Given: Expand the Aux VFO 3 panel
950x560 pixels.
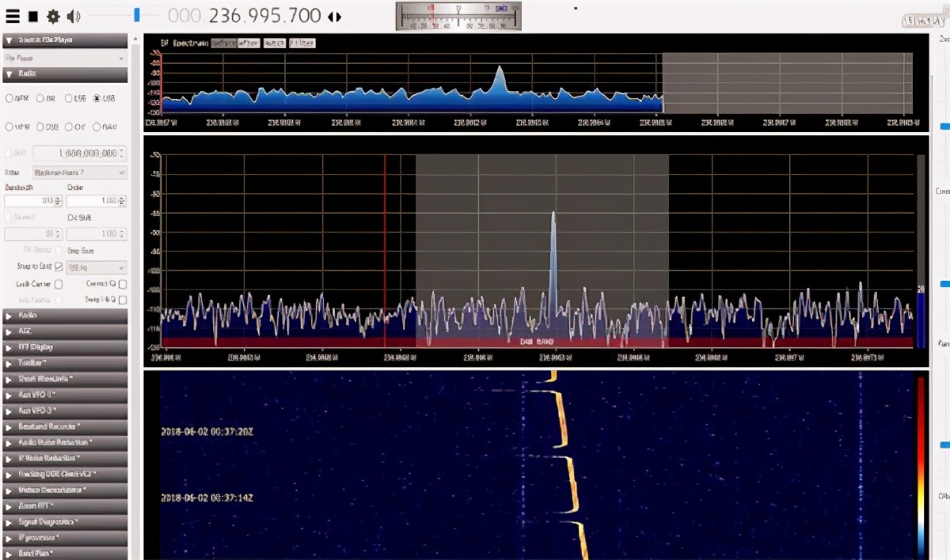Looking at the screenshot, I should click(65, 411).
